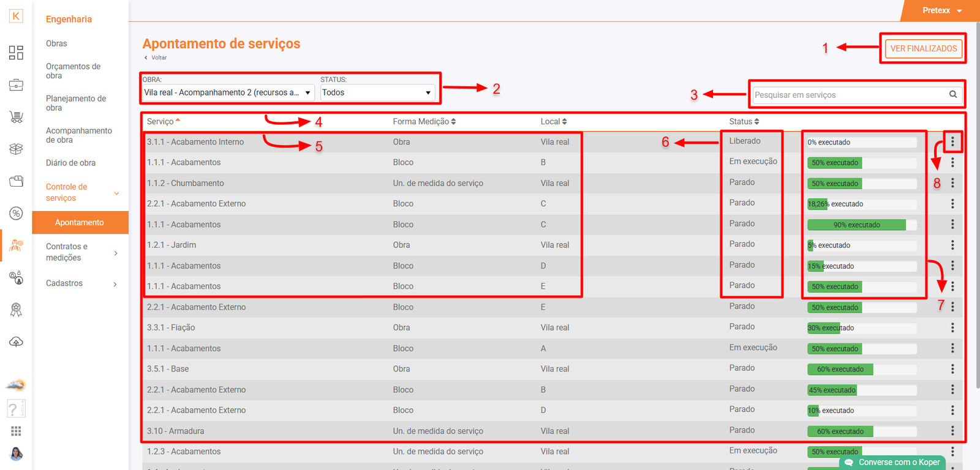980x470 pixels.
Task: Expand Contratos e medições submenu
Action: pyautogui.click(x=80, y=252)
